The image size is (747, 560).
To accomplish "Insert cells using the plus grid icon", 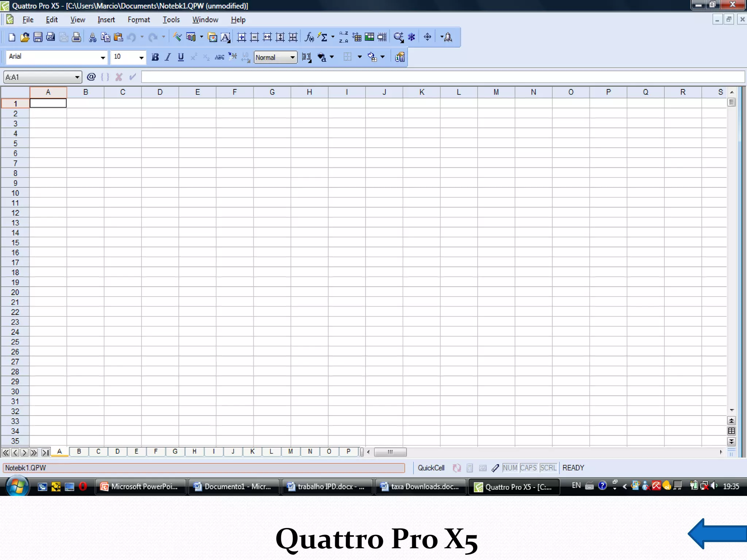I will (241, 37).
